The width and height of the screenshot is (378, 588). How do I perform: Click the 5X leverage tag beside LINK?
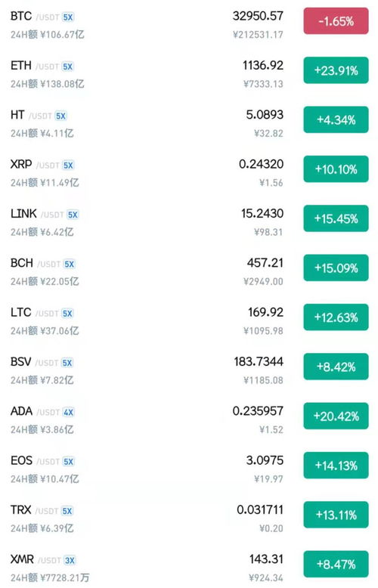(x=73, y=215)
